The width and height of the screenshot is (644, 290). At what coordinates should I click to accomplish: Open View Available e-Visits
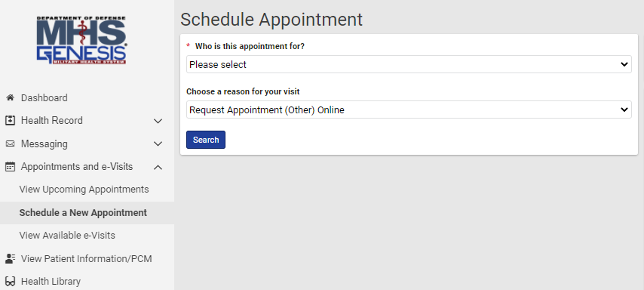click(x=67, y=236)
